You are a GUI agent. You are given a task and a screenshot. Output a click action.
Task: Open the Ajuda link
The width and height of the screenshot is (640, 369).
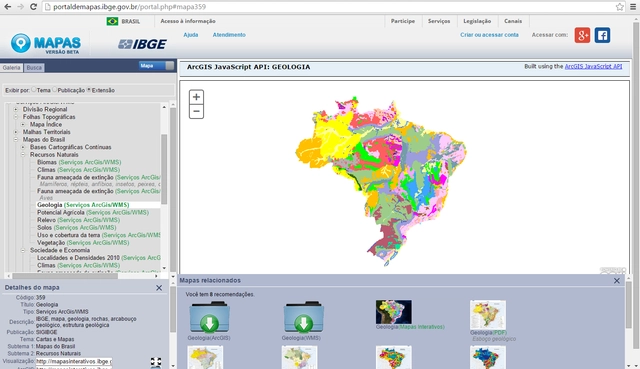pyautogui.click(x=191, y=35)
